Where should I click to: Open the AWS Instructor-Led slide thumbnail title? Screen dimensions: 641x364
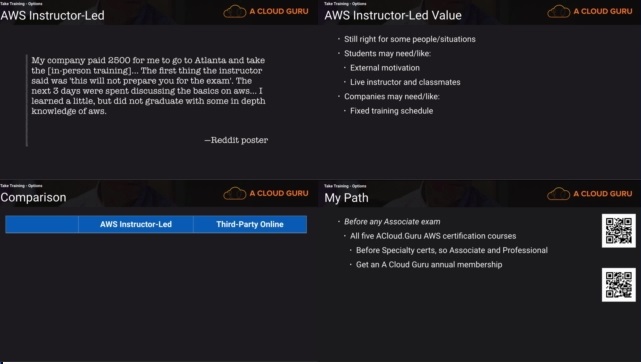point(52,16)
